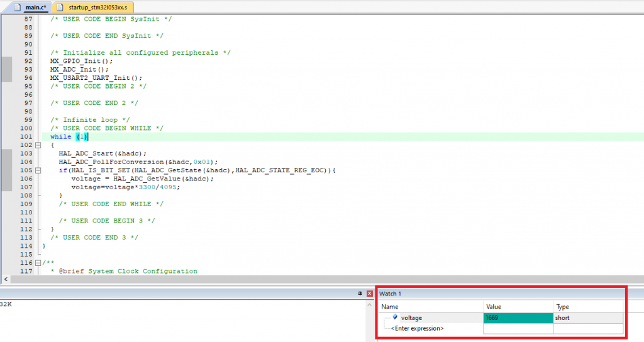Collapse the while loop fold marker at line 102
This screenshot has height=342, width=644.
tap(38, 145)
